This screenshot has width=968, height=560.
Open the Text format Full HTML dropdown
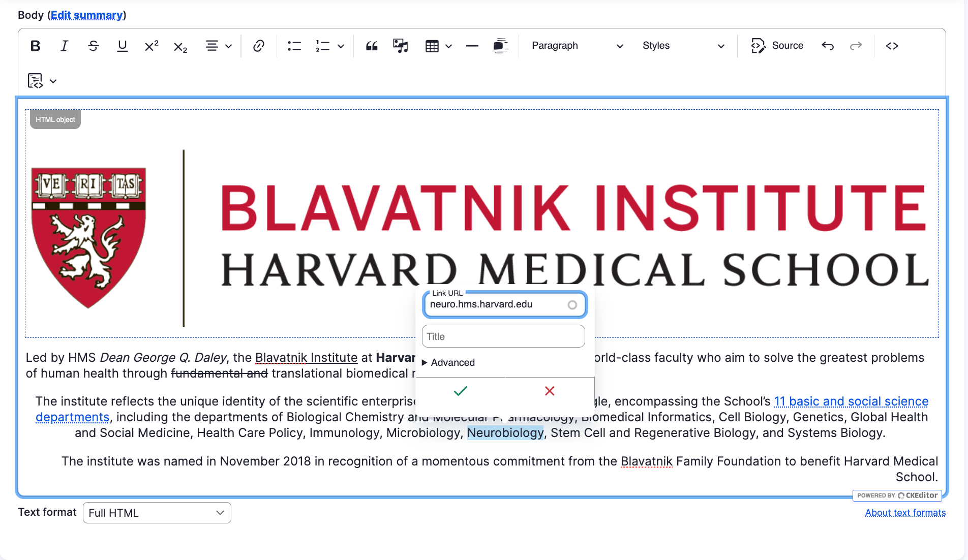[157, 513]
